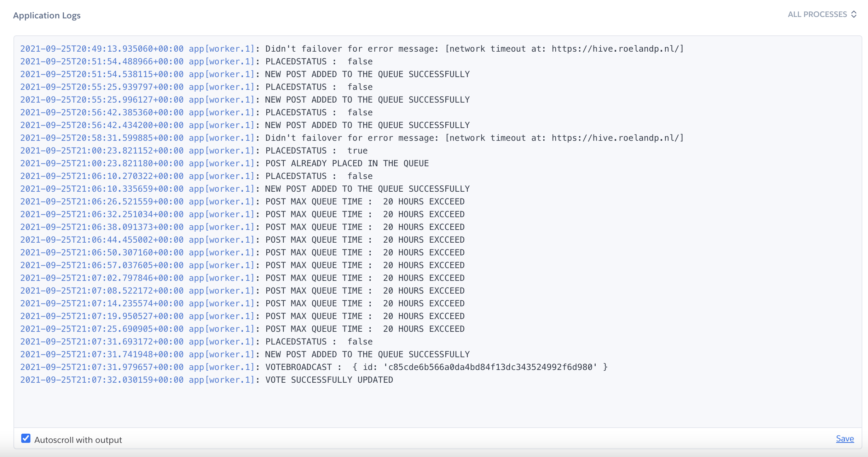Select PLACEDSTATUS false line at 20:51:54.488966
Viewport: 868px width, 457px height.
(x=196, y=62)
